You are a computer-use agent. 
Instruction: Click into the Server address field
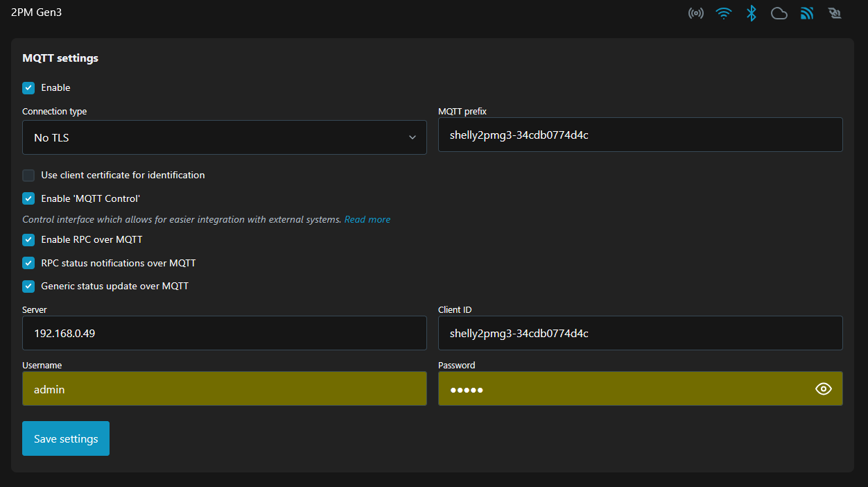coord(225,333)
